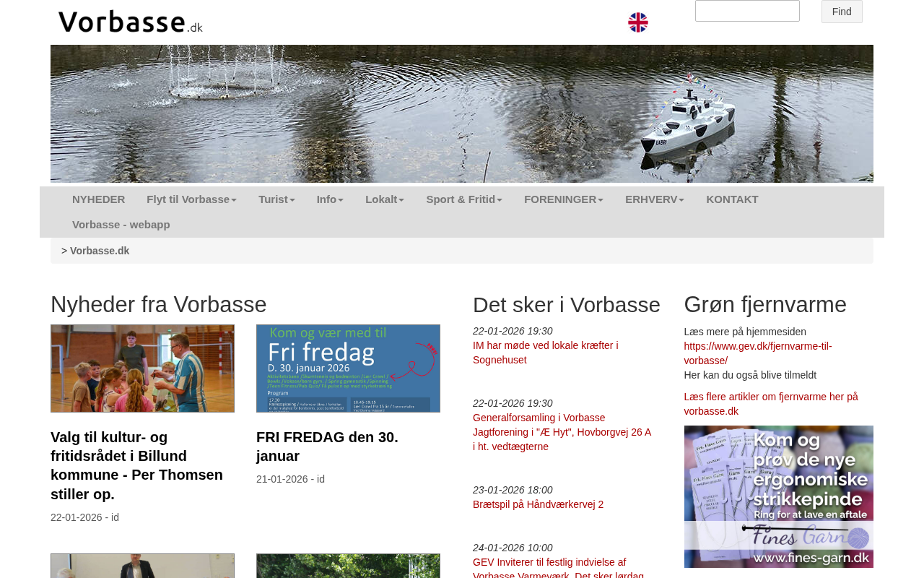Click the Læs mere på hjemmesiden text

[745, 332]
